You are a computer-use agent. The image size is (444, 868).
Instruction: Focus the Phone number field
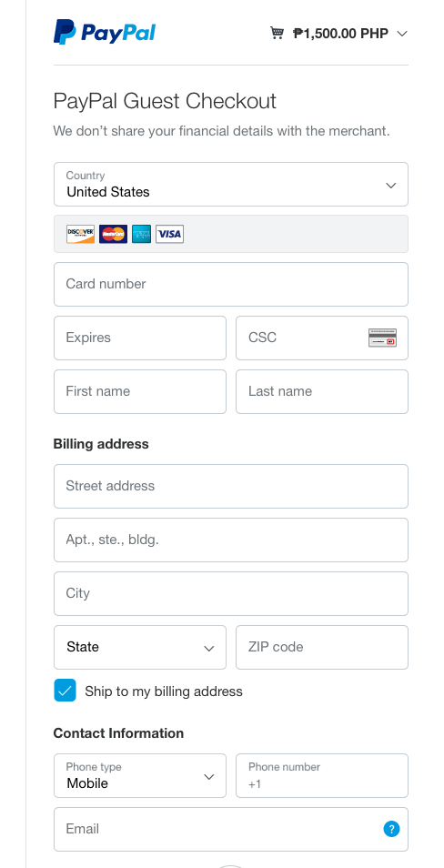point(322,775)
